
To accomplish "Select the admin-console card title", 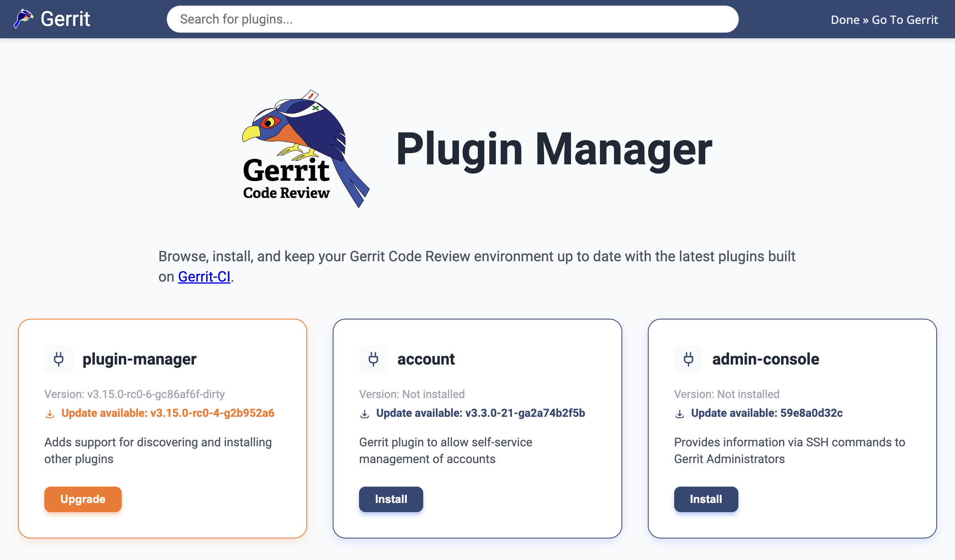I will (x=766, y=359).
